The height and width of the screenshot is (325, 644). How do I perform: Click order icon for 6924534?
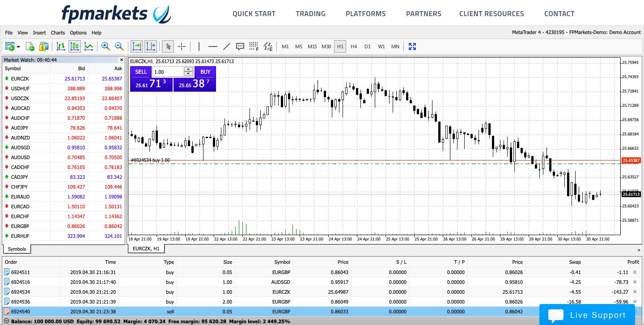pyautogui.click(x=7, y=292)
